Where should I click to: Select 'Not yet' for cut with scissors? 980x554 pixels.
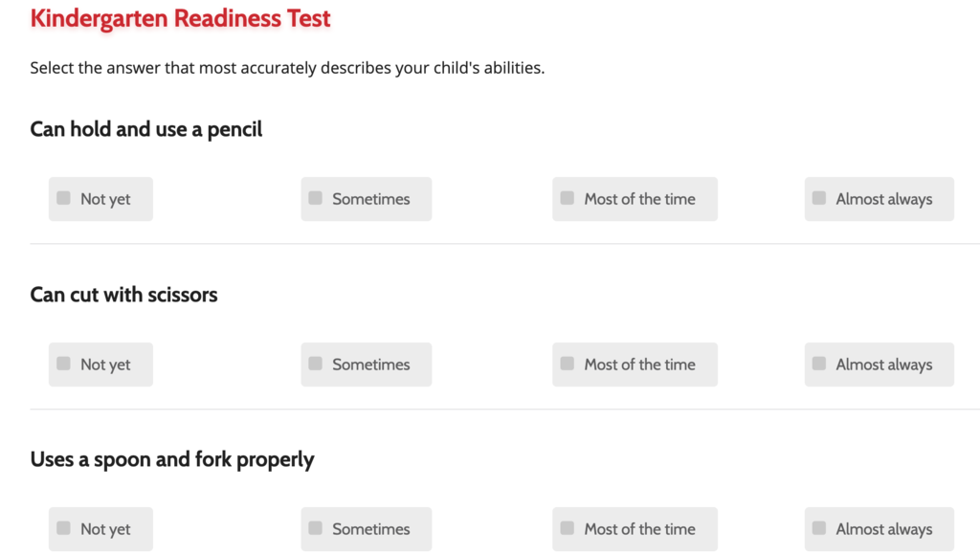click(100, 365)
